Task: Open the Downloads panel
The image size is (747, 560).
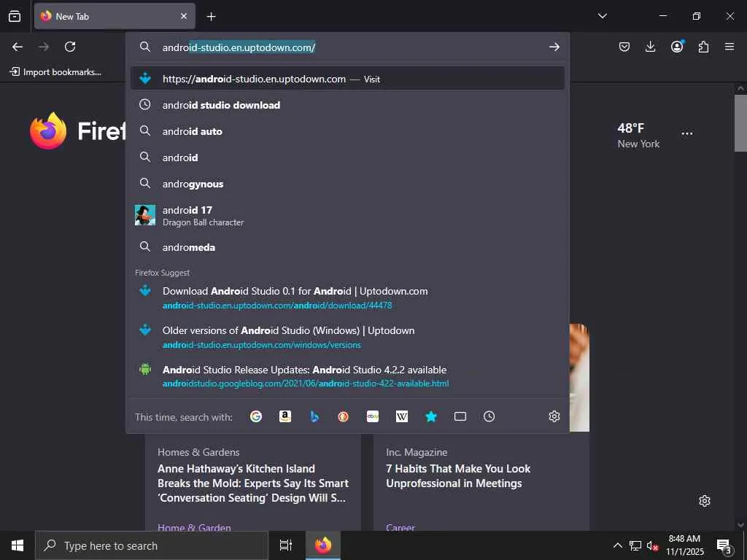Action: (650, 47)
